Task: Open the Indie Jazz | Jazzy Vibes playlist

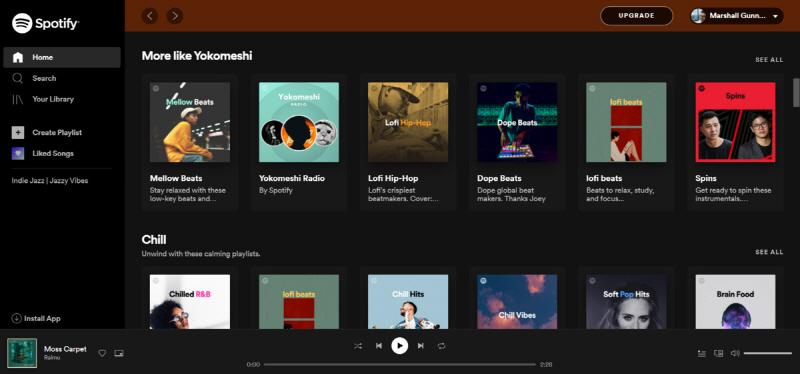Action: 50,181
